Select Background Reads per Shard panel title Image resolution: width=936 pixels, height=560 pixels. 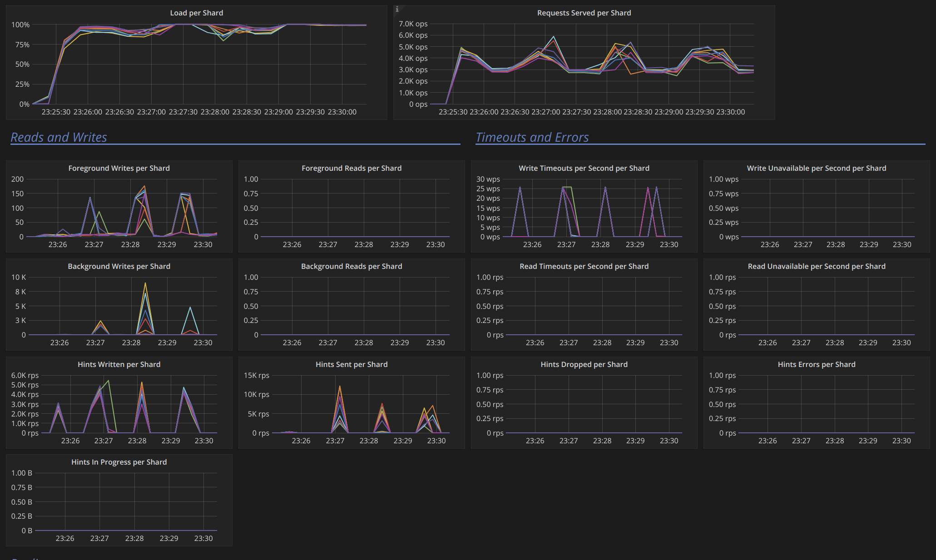coord(351,266)
